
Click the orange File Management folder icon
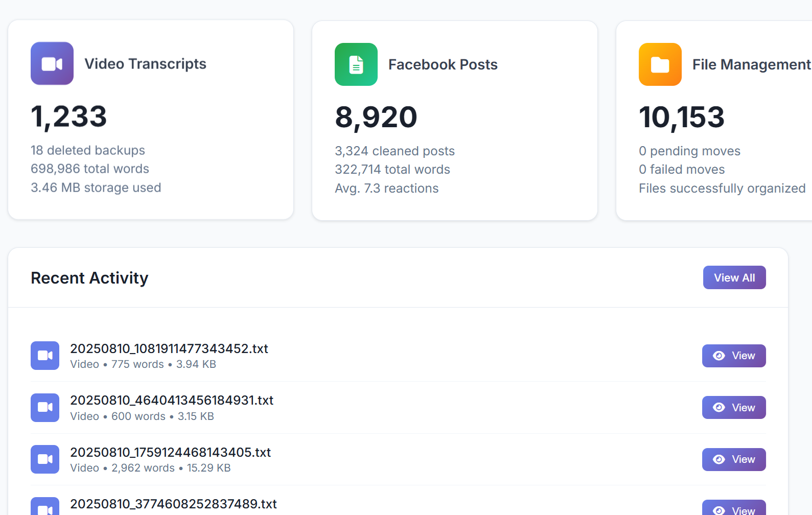(660, 64)
